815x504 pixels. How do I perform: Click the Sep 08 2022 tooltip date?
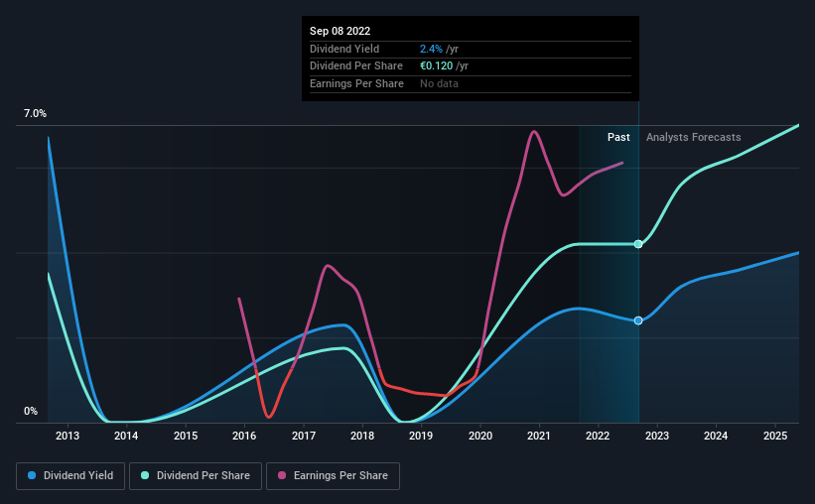pyautogui.click(x=340, y=31)
